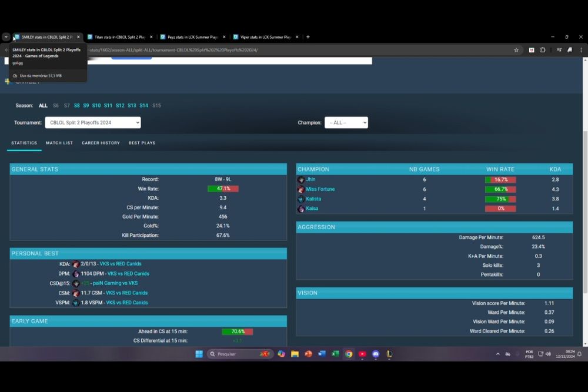Open the media control icon in Chrome toolbar
Image resolution: width=588 pixels, height=392 pixels.
click(559, 50)
